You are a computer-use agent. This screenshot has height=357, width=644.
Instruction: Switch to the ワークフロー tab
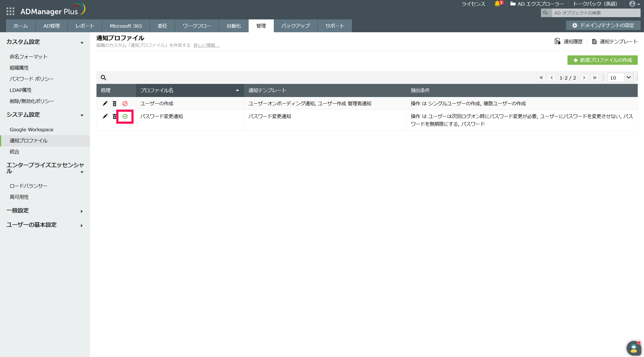(197, 26)
